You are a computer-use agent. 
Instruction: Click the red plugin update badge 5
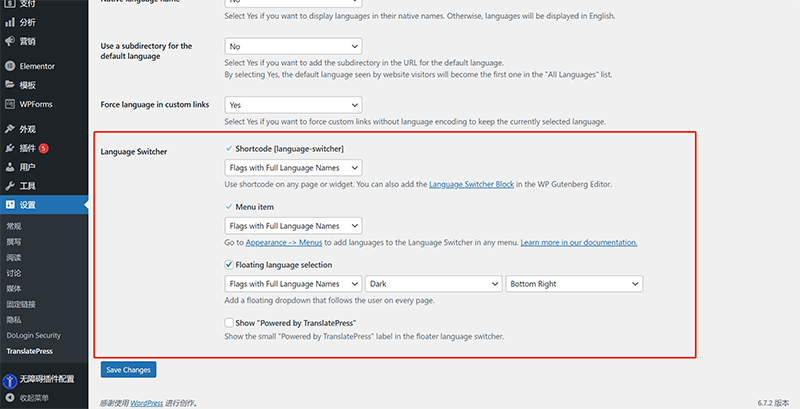(x=43, y=148)
